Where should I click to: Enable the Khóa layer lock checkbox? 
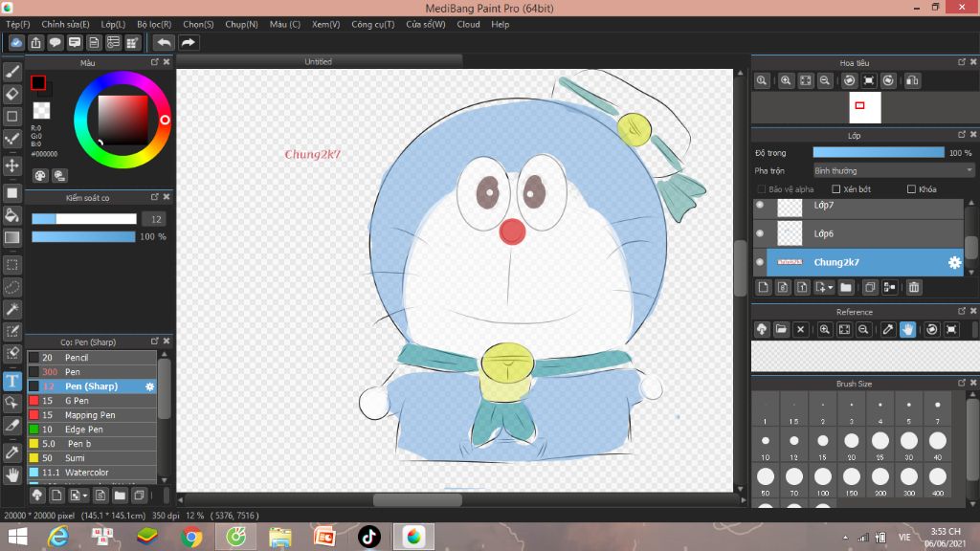[x=911, y=189]
